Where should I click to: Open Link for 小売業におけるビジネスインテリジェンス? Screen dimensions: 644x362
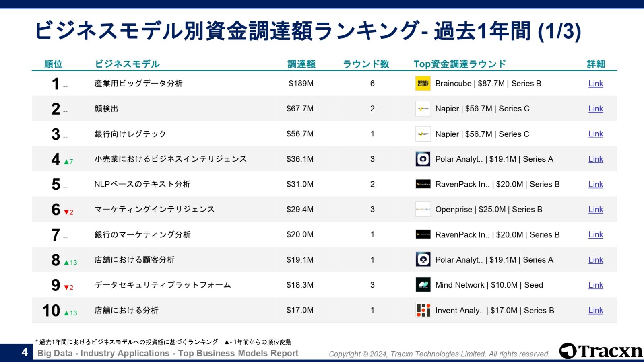click(596, 159)
